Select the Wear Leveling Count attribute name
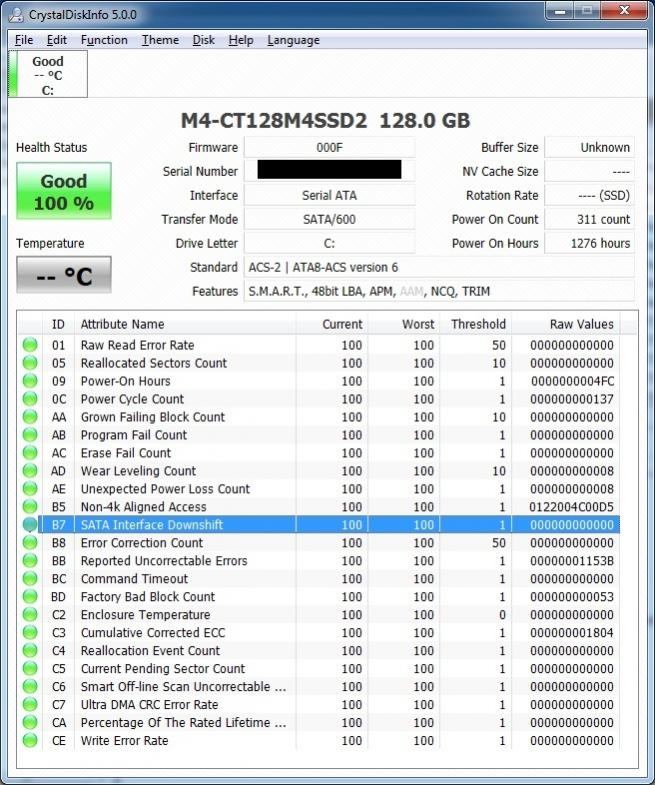 click(138, 471)
